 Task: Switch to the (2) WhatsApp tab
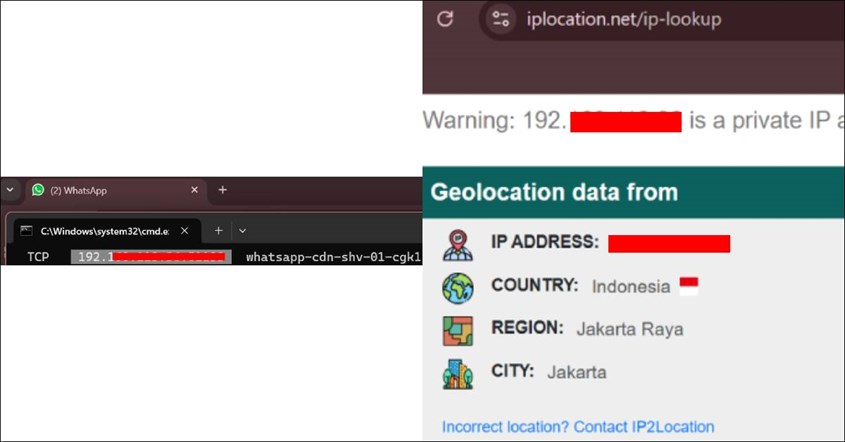pos(115,190)
